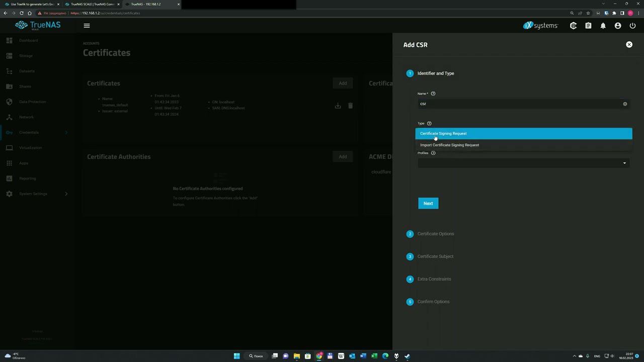Open Microsoft Edge from the taskbar
Image resolution: width=644 pixels, height=362 pixels.
[385, 356]
